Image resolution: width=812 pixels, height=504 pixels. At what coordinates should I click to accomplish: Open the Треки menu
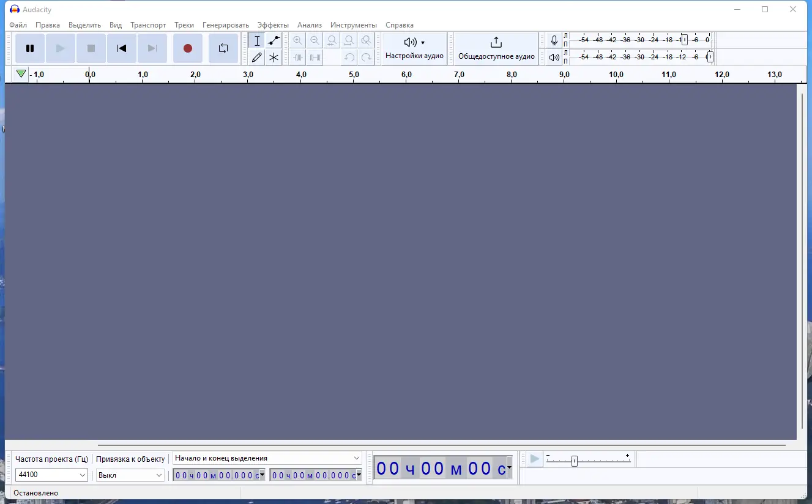click(184, 25)
